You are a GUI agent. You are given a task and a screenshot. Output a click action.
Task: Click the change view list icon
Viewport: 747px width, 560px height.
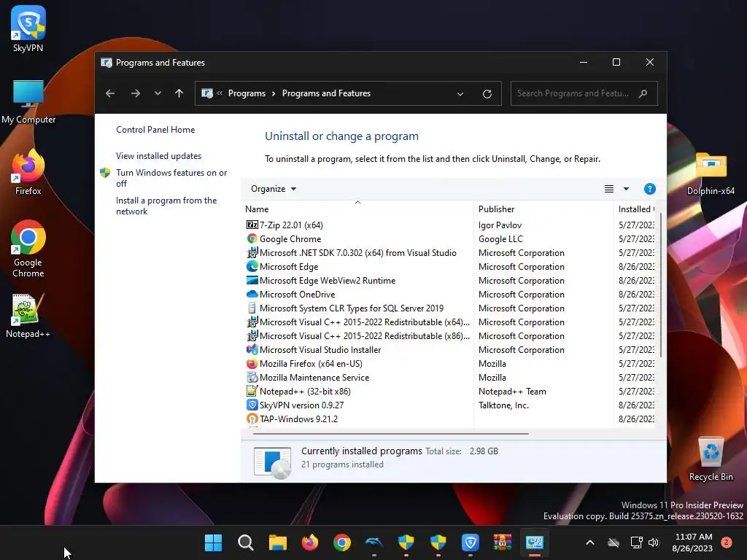point(609,189)
